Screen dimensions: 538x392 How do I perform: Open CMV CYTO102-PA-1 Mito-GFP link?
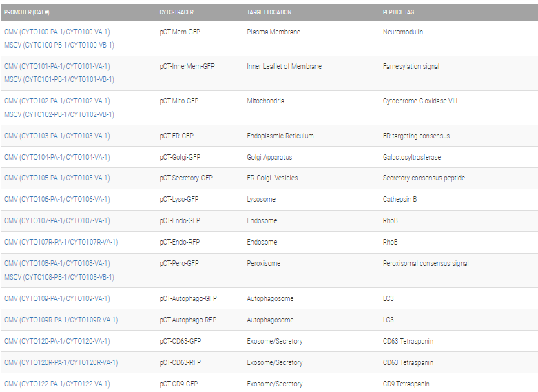click(x=56, y=101)
